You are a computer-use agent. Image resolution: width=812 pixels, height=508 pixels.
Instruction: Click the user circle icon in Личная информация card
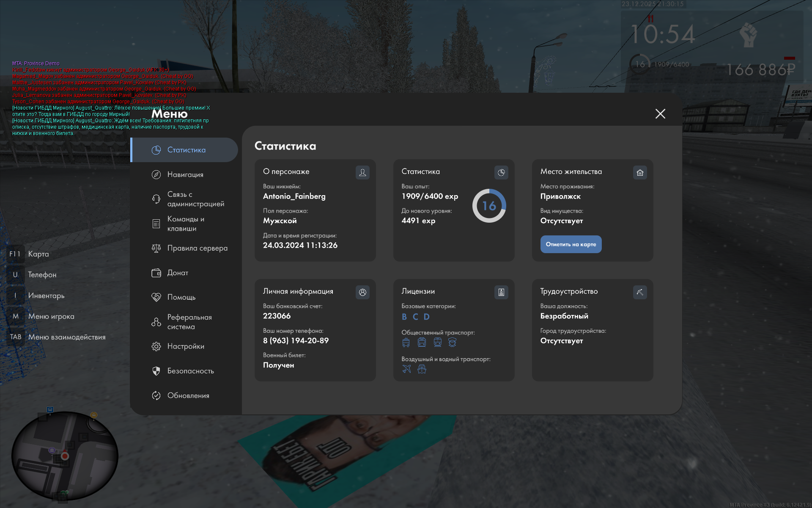tap(362, 292)
